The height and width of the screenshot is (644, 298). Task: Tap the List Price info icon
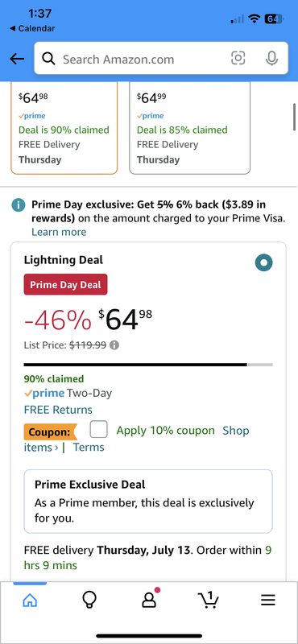click(115, 345)
